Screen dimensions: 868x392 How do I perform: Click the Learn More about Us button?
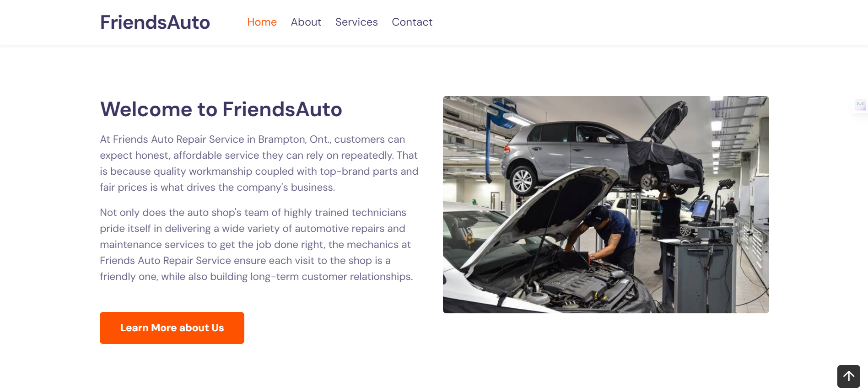point(172,328)
